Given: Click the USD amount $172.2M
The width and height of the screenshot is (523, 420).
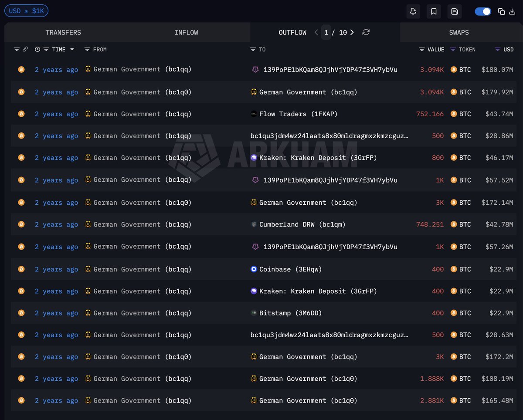Looking at the screenshot, I should (499, 357).
